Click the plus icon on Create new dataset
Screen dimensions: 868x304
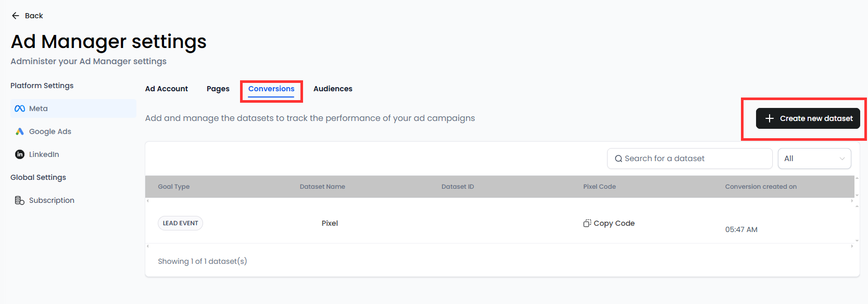point(770,118)
